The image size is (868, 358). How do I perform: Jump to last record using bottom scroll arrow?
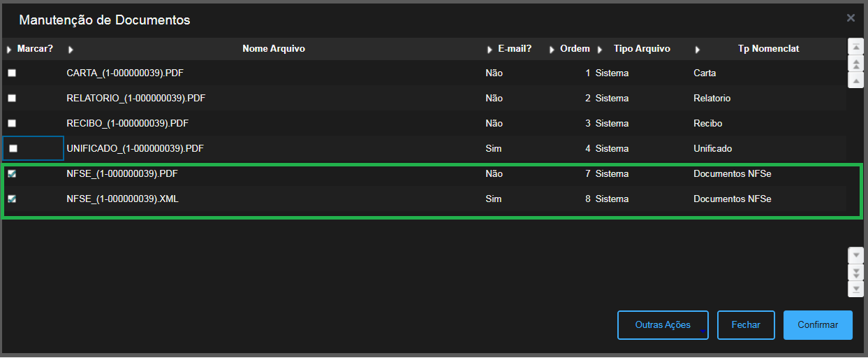coord(855,288)
